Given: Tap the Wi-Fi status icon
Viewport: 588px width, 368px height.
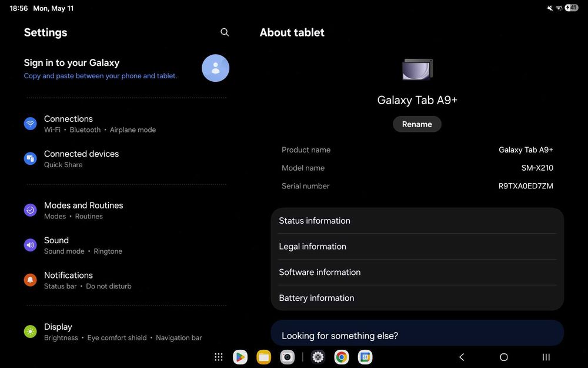Looking at the screenshot, I should click(x=559, y=8).
